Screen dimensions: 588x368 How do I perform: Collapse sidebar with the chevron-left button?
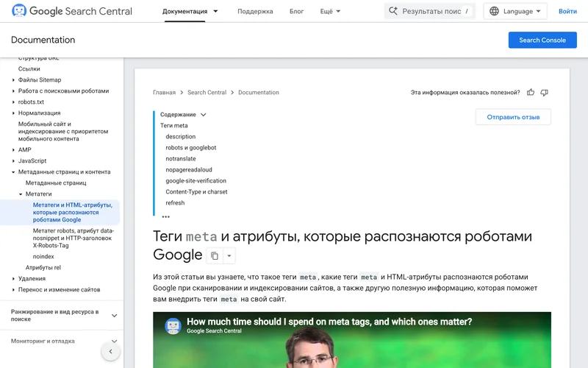pyautogui.click(x=111, y=352)
